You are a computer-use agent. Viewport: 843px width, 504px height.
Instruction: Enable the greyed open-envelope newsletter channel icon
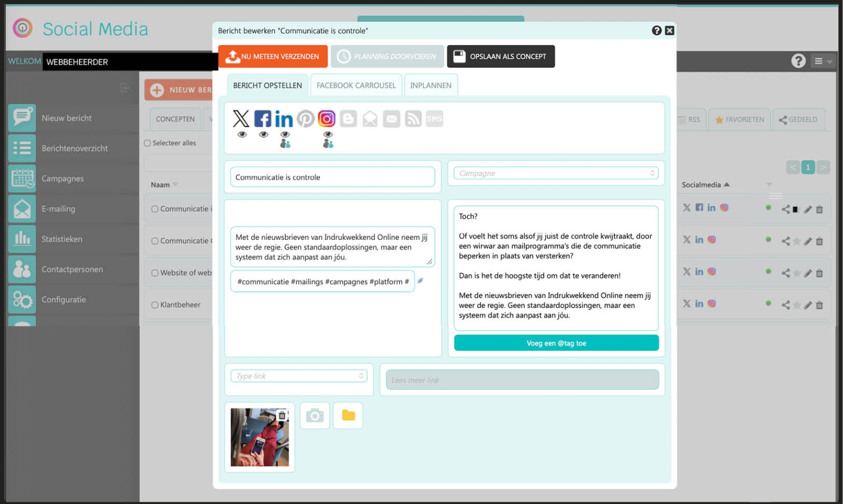370,119
